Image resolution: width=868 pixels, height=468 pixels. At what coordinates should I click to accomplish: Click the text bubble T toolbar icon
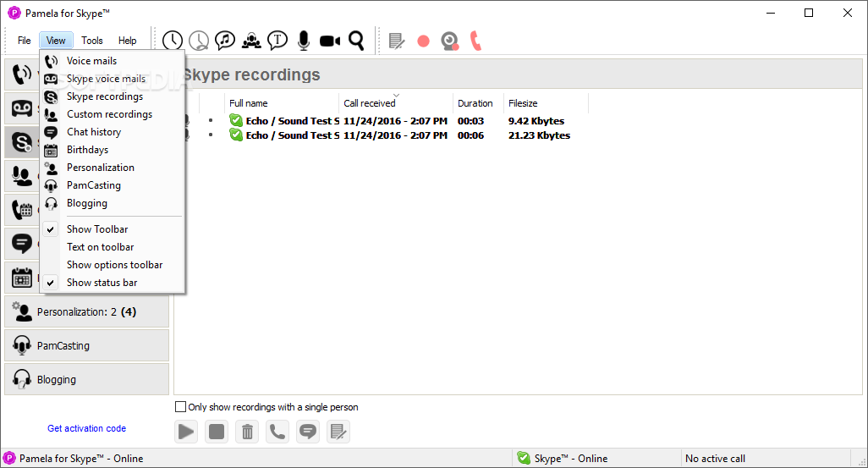[x=277, y=41]
